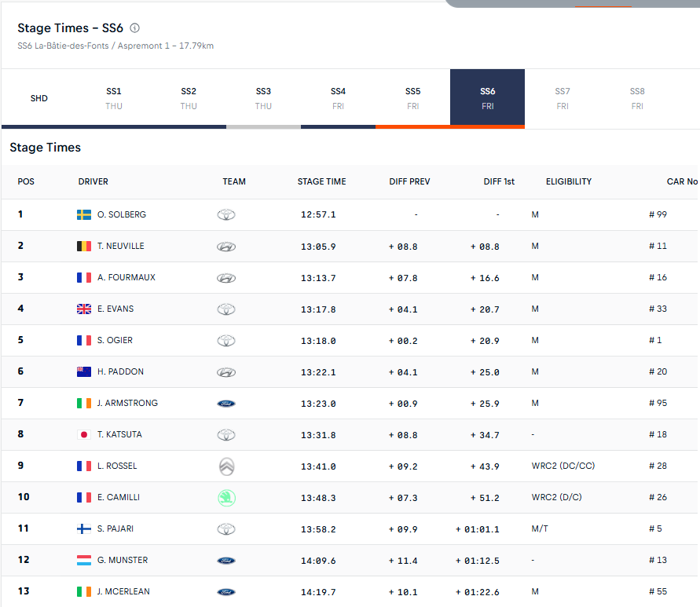The height and width of the screenshot is (607, 700).
Task: Click the DIFF 1st column header
Action: (x=499, y=181)
